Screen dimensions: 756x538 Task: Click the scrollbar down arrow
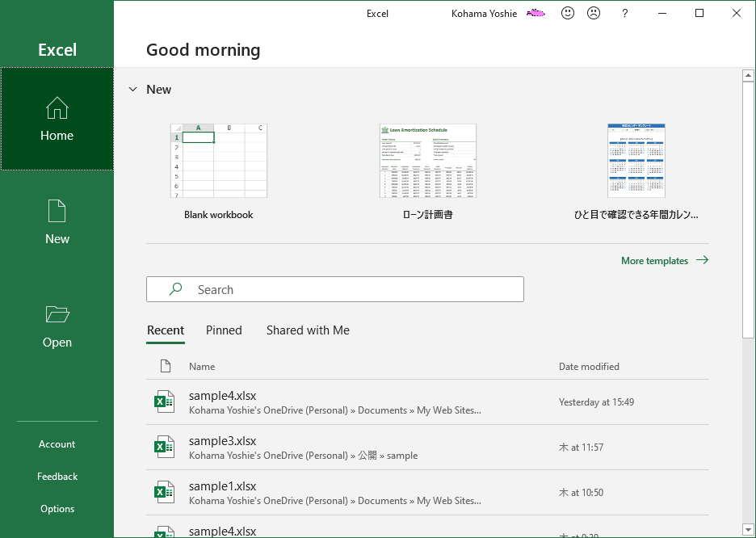[748, 530]
